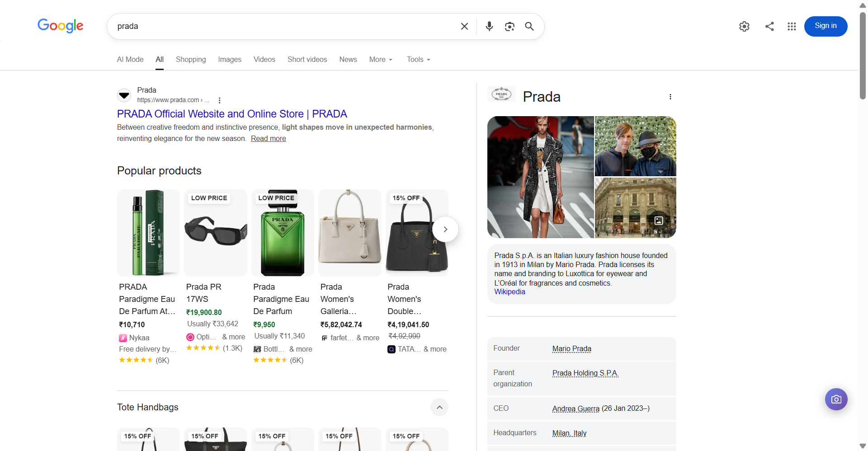868x451 pixels.
Task: Start voice search with microphone icon
Action: tap(489, 26)
